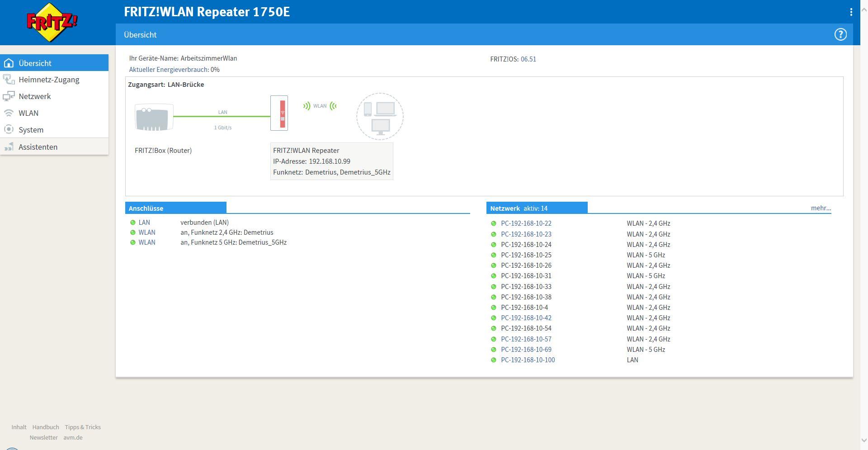868x450 pixels.
Task: Click the Tipps & Tricks footer link
Action: 83,427
